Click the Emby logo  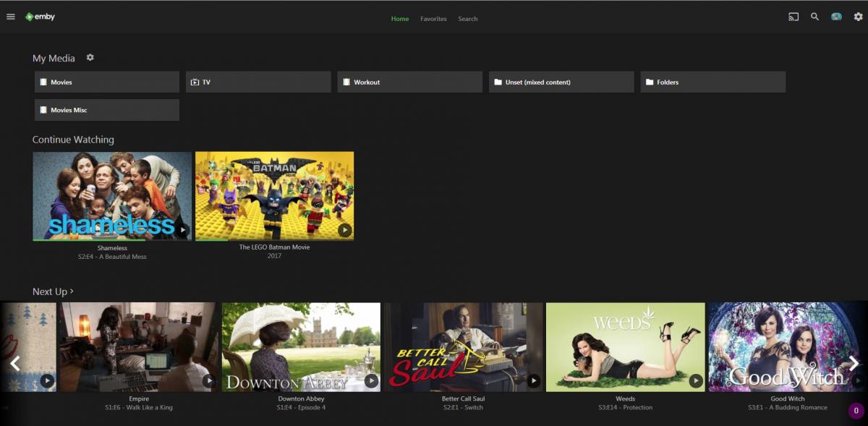(x=40, y=17)
